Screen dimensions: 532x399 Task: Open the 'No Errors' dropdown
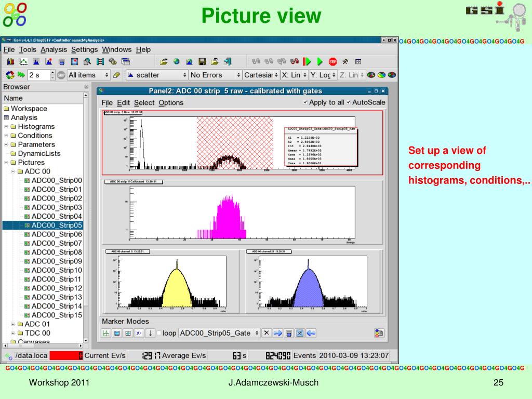coord(215,75)
